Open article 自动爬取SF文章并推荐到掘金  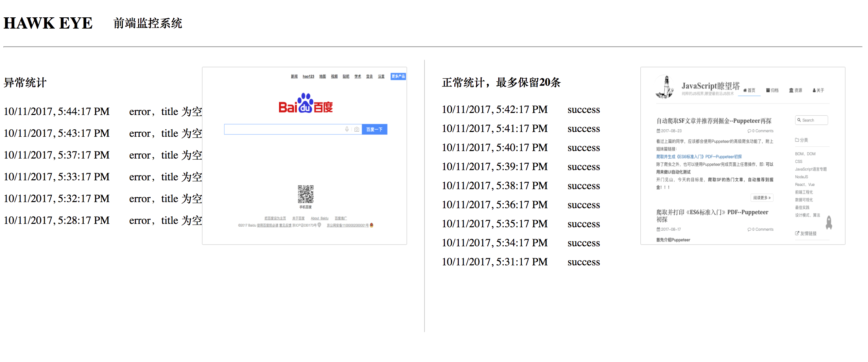pyautogui.click(x=714, y=121)
